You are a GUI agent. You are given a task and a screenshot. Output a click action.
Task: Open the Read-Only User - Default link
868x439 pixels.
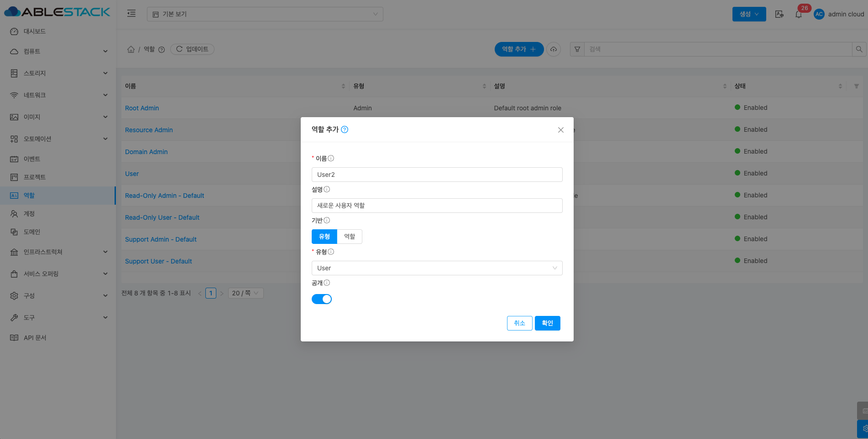[162, 217]
